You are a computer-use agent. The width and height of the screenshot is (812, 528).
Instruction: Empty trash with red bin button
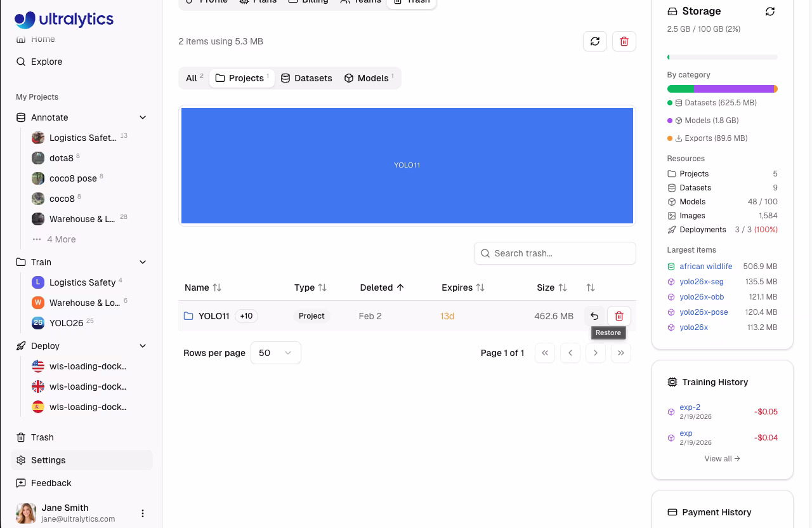624,41
